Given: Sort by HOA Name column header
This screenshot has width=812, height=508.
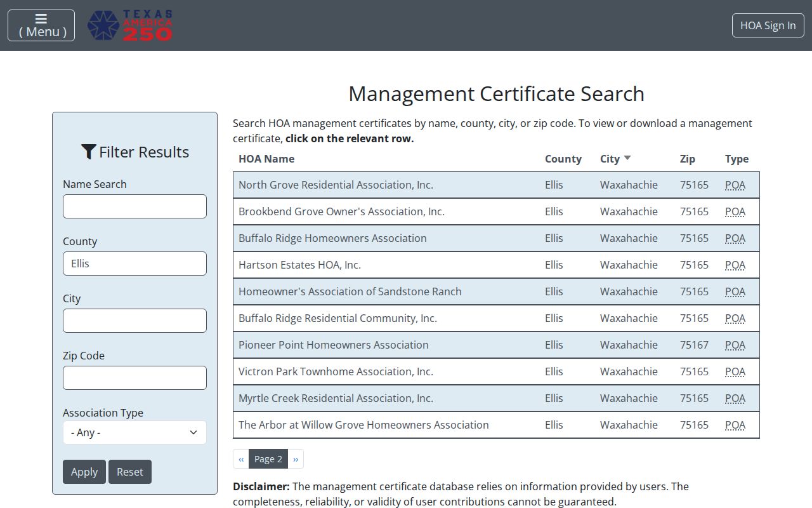Looking at the screenshot, I should (x=266, y=159).
